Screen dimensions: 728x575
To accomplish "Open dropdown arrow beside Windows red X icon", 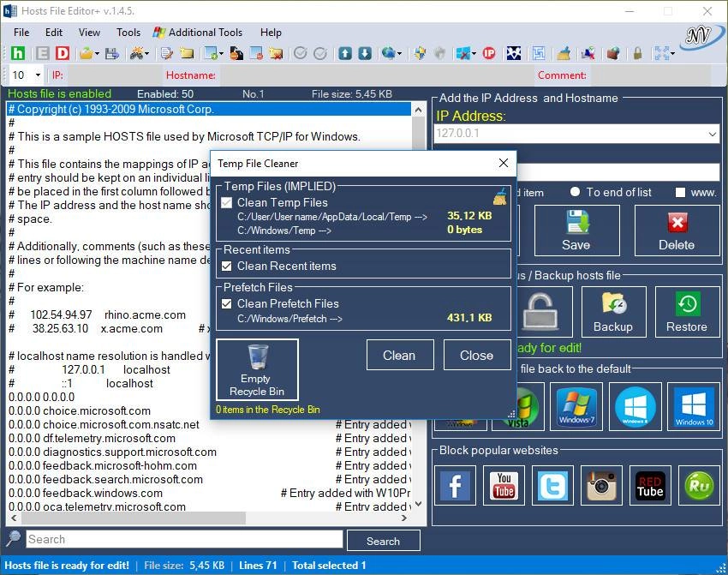I will click(x=474, y=54).
